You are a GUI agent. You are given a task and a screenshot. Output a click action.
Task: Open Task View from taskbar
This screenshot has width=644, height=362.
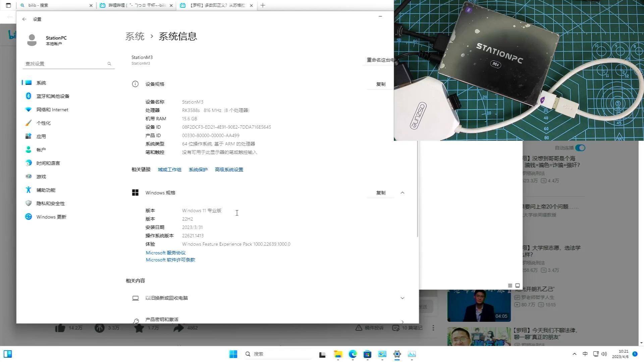point(322,355)
